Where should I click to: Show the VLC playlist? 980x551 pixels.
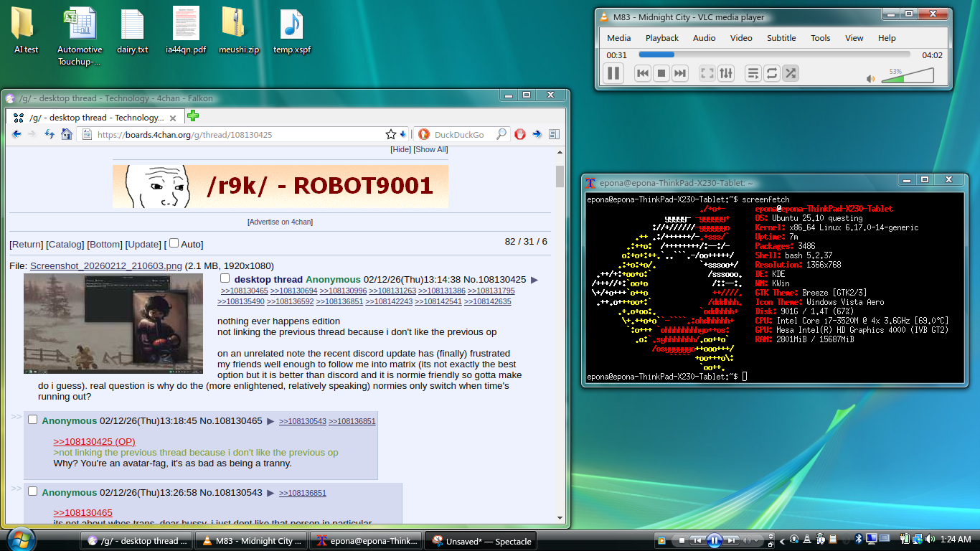753,73
